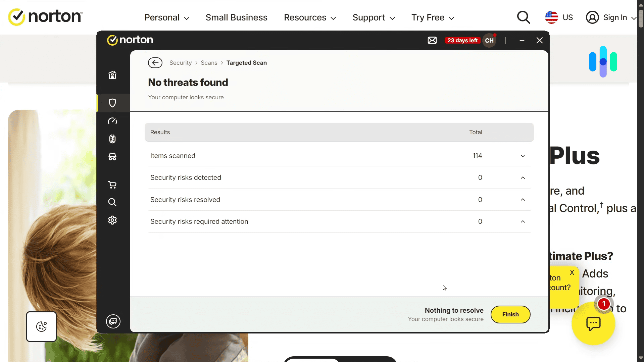Click the Finish button
644x362 pixels.
510,314
